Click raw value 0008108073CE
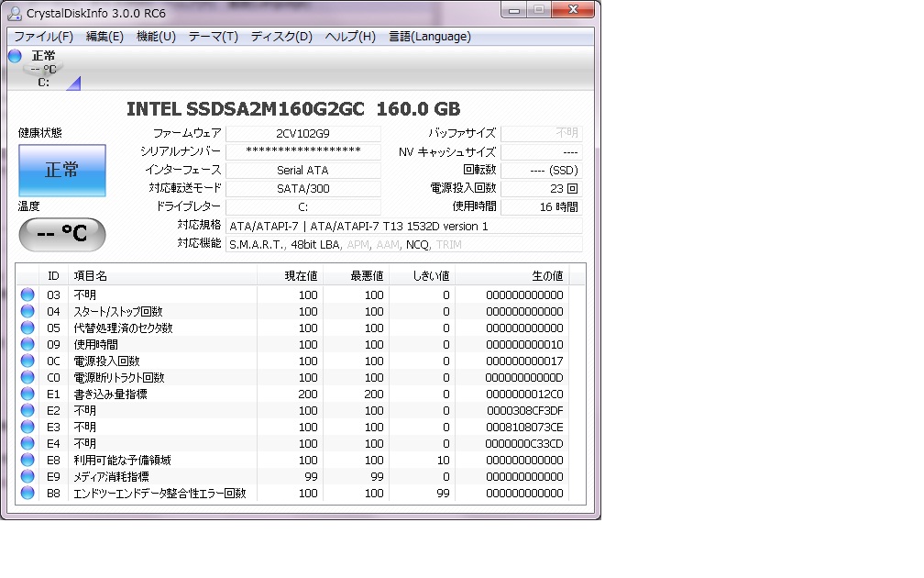Screen dimensions: 924x578 (524, 427)
